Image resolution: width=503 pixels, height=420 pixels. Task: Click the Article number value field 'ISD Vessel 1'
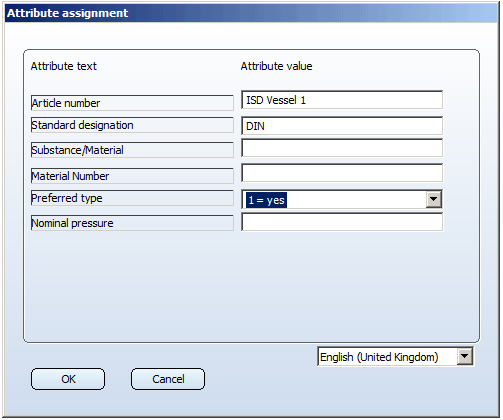pyautogui.click(x=342, y=100)
